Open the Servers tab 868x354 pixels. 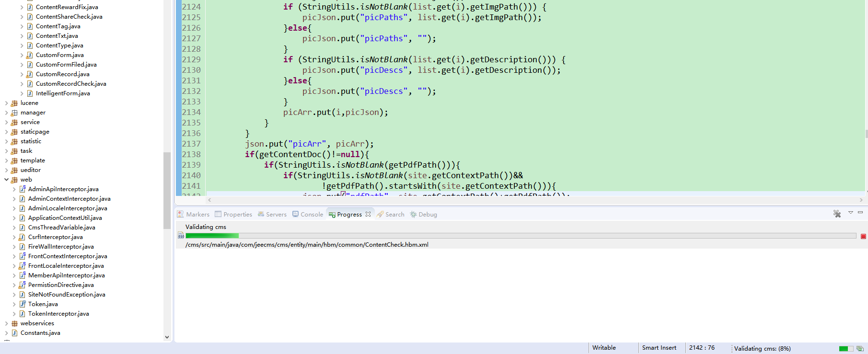[272, 215]
